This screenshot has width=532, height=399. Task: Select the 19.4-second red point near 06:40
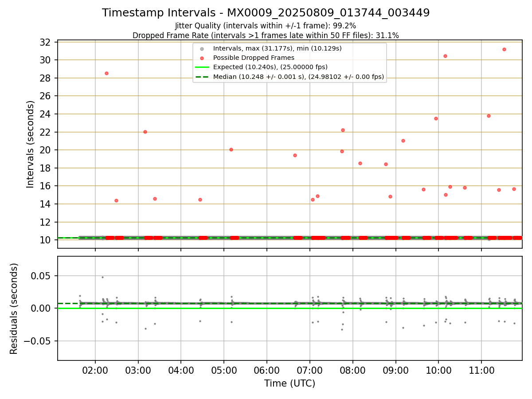[295, 155]
